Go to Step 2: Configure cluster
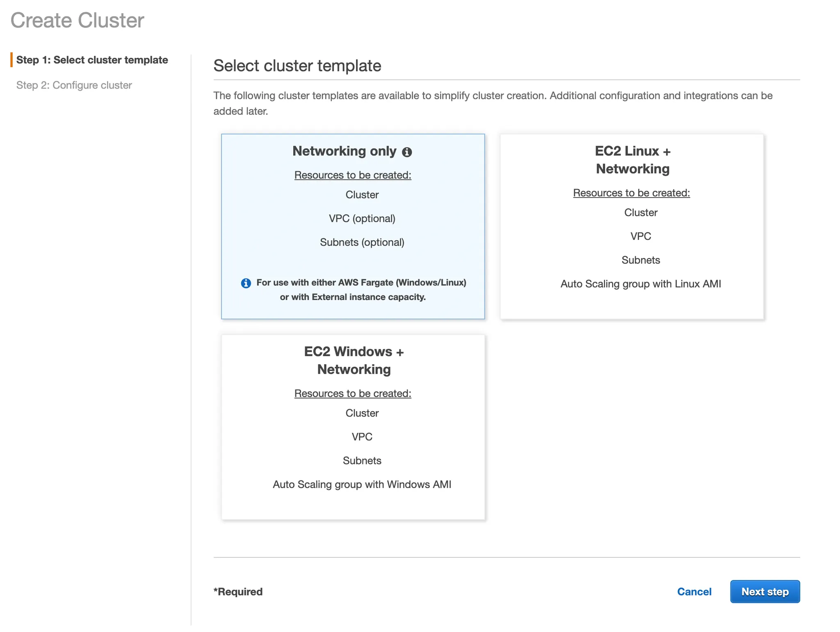 (x=74, y=85)
